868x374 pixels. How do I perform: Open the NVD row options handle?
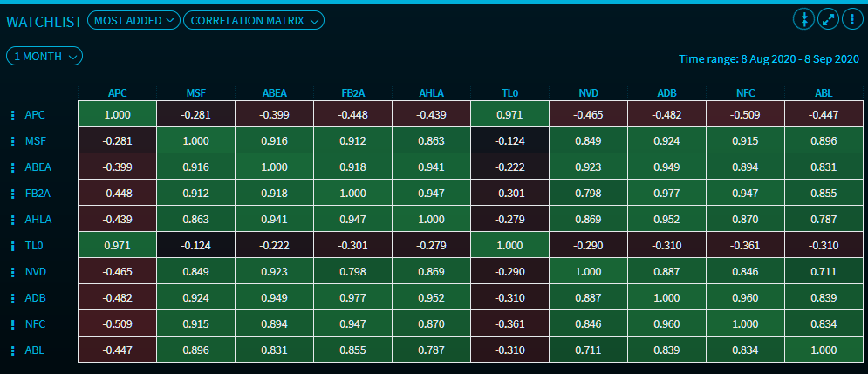click(12, 272)
